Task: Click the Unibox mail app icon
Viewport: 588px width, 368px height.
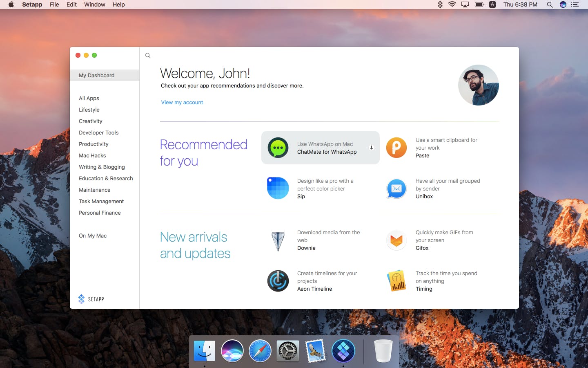Action: point(396,188)
